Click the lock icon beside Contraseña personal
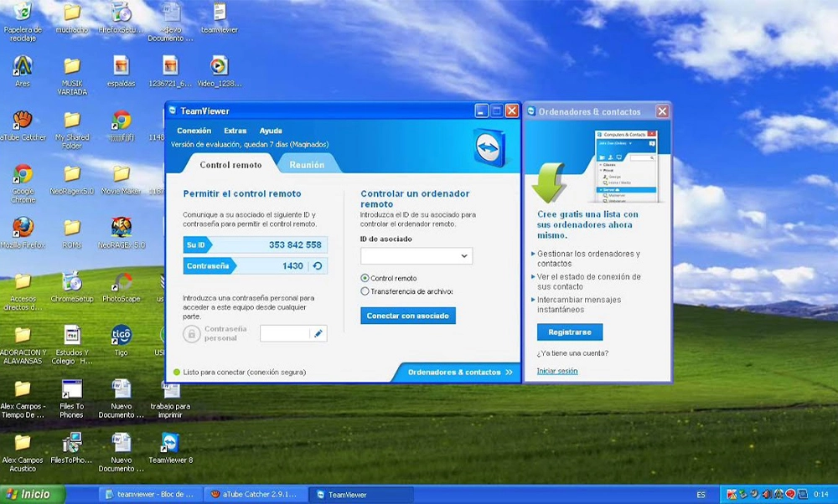 [192, 332]
